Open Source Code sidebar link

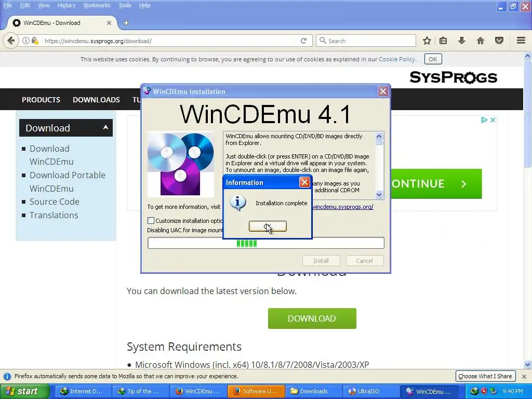coord(54,202)
